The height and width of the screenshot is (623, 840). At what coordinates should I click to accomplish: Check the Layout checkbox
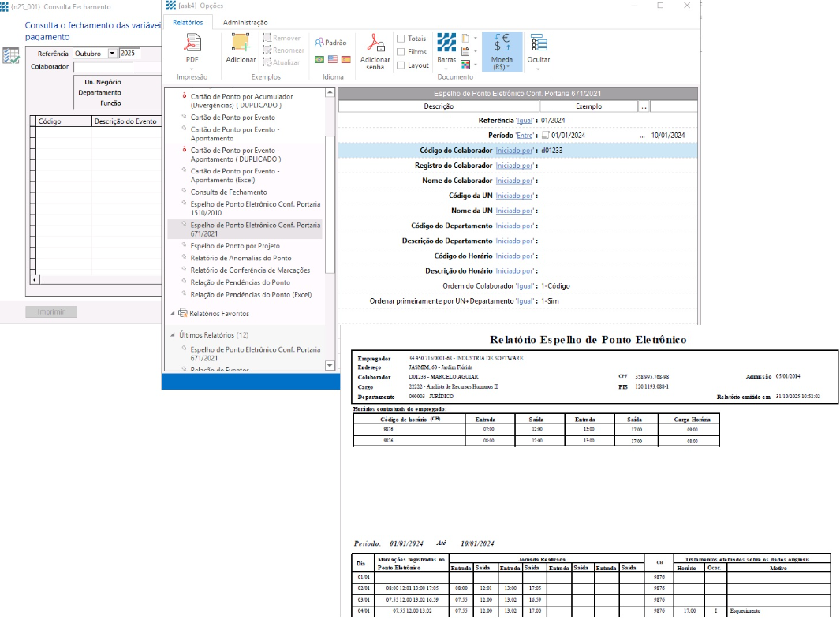pyautogui.click(x=401, y=65)
